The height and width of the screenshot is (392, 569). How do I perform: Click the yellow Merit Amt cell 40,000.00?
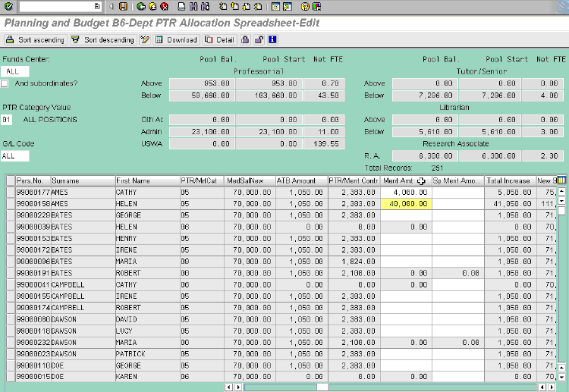406,204
